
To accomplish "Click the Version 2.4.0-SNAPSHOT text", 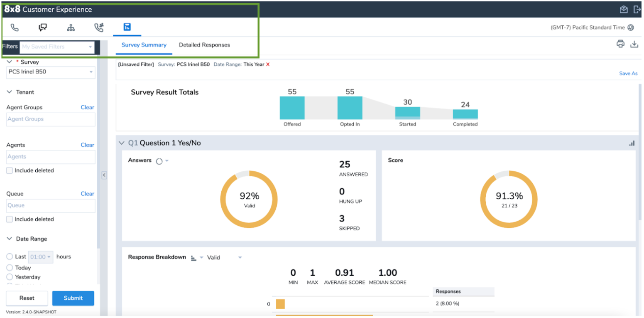I will pyautogui.click(x=31, y=312).
